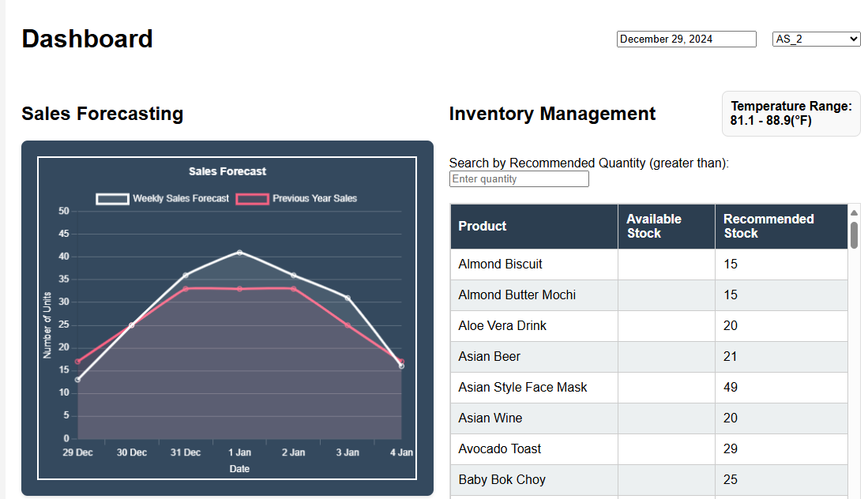Image resolution: width=868 pixels, height=499 pixels.
Task: Click previous year point at 3 Jan
Action: [348, 325]
